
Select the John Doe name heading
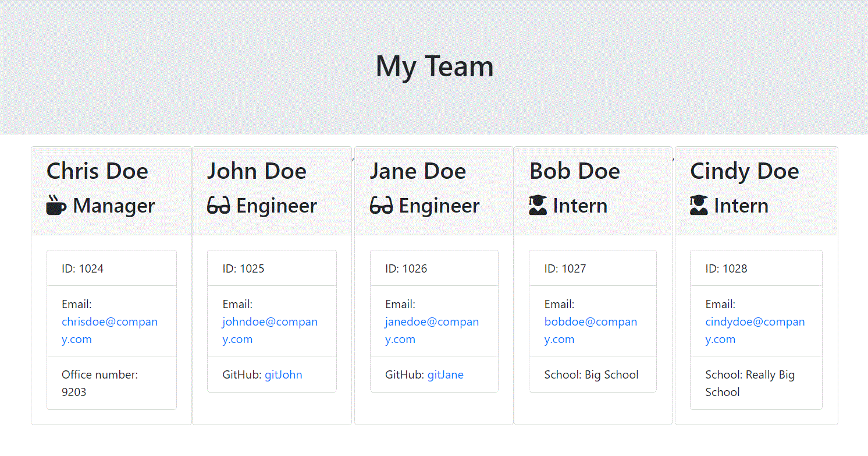(x=257, y=171)
